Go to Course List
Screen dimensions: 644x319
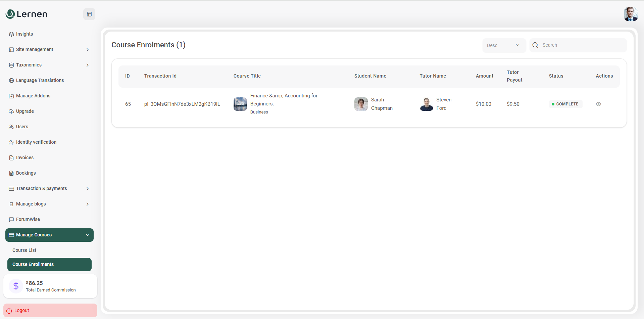tap(24, 250)
